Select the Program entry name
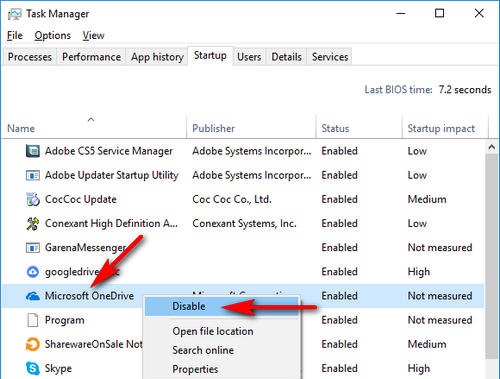Image resolution: width=500 pixels, height=379 pixels. 65,320
